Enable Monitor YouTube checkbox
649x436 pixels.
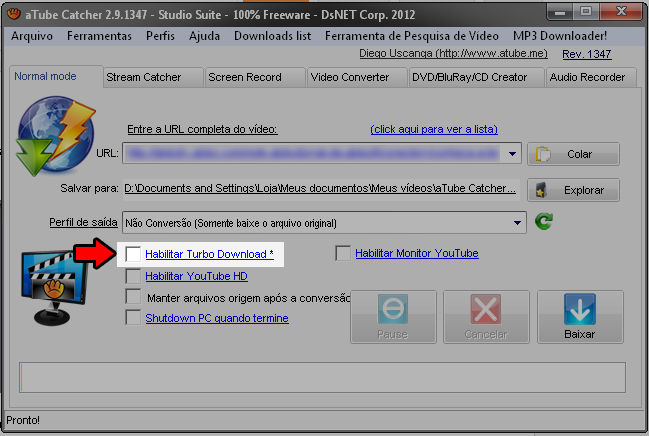343,253
